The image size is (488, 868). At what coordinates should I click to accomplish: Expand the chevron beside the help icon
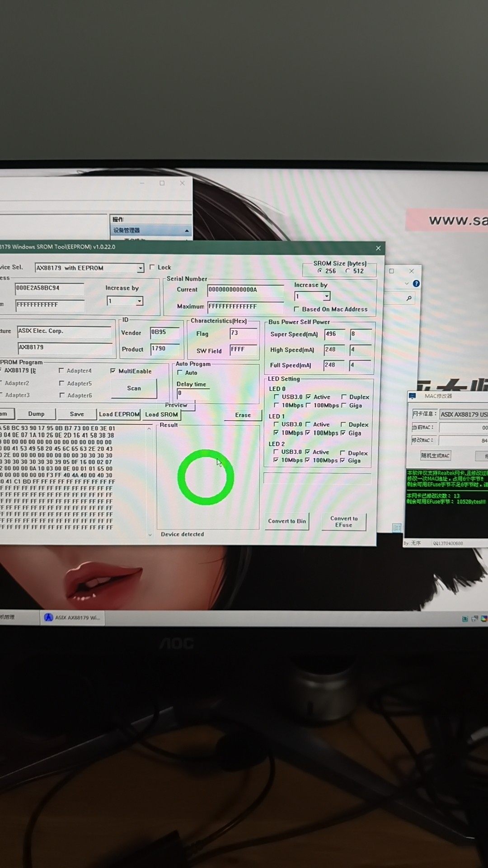(x=407, y=283)
